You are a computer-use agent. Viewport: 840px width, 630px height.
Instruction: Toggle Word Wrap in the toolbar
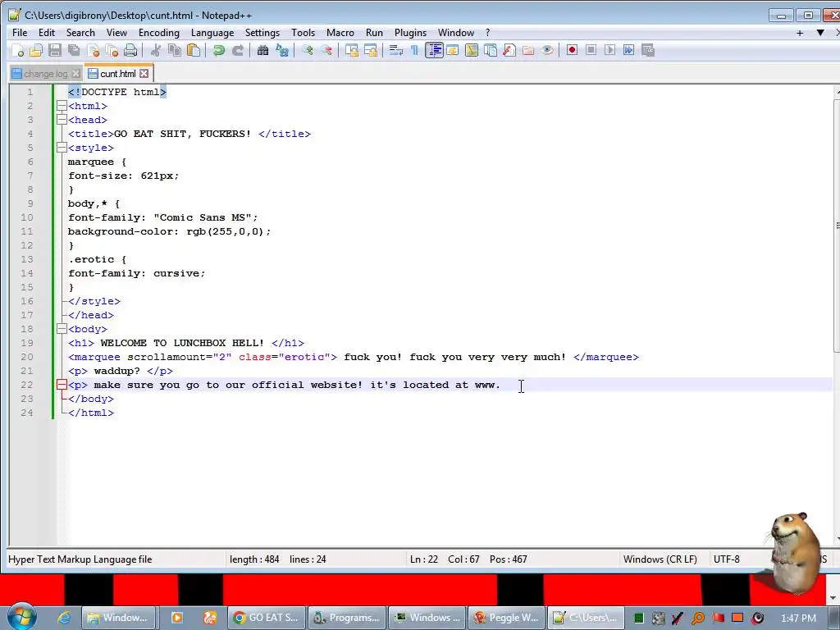[x=396, y=50]
